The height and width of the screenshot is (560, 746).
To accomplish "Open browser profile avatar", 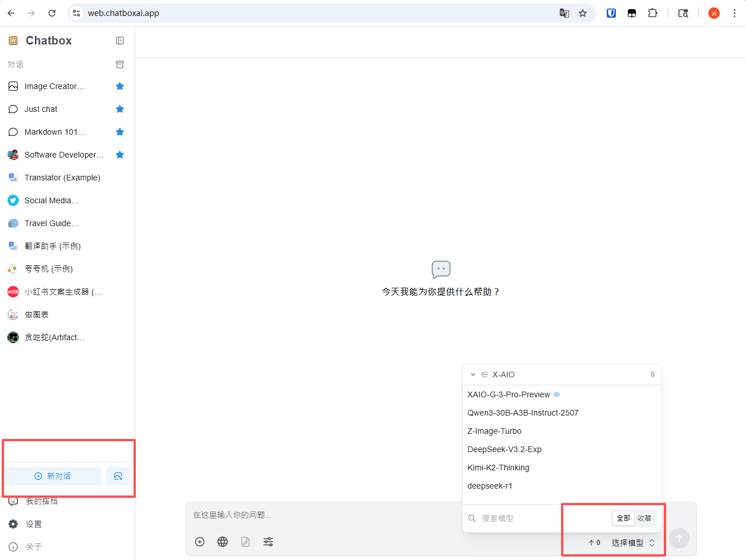I will pyautogui.click(x=714, y=13).
